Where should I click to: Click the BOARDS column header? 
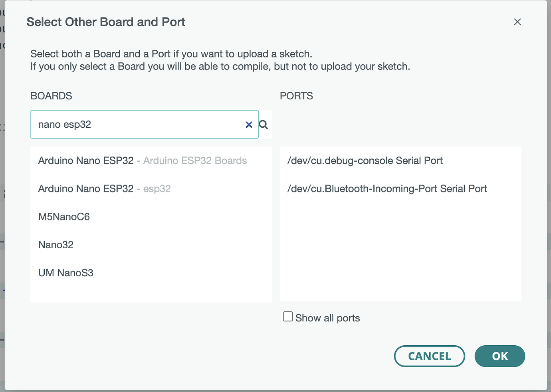coord(51,96)
